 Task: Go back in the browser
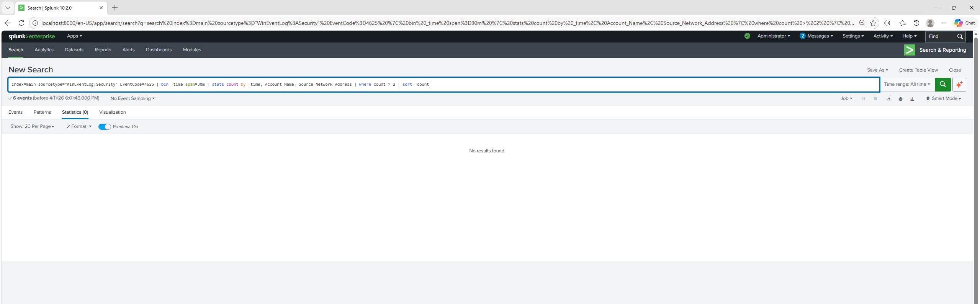pyautogui.click(x=8, y=23)
